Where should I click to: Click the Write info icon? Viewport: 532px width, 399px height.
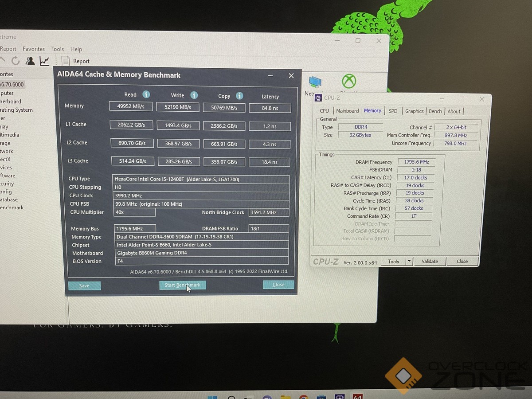(194, 95)
